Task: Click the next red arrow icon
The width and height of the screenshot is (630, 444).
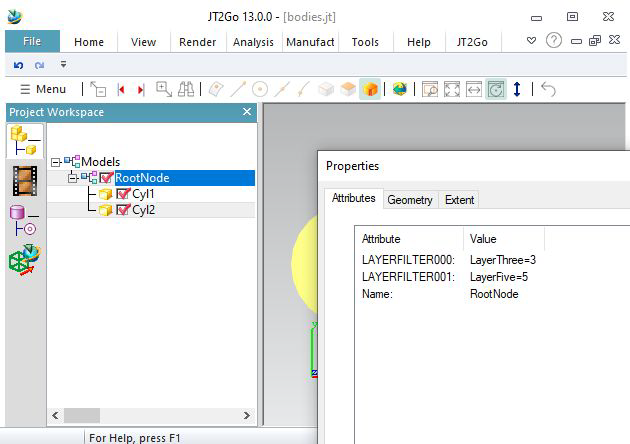Action: pos(141,89)
